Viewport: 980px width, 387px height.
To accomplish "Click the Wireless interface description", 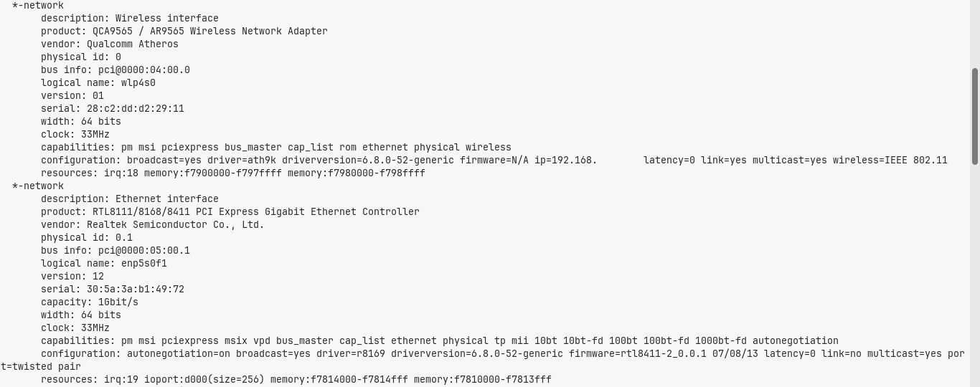I will pos(167,19).
